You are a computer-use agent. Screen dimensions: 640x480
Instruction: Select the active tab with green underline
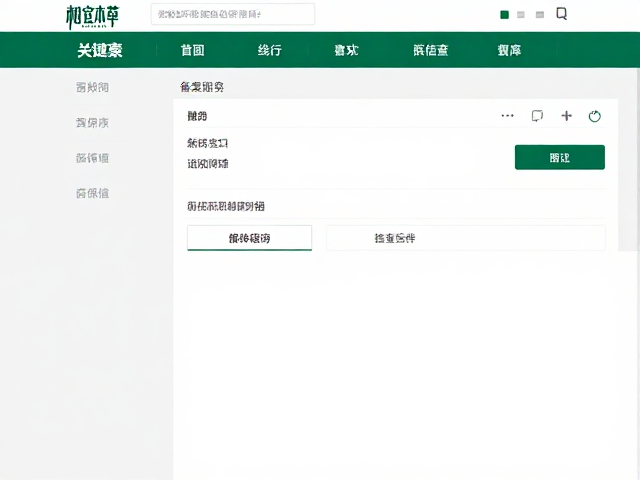(x=249, y=238)
